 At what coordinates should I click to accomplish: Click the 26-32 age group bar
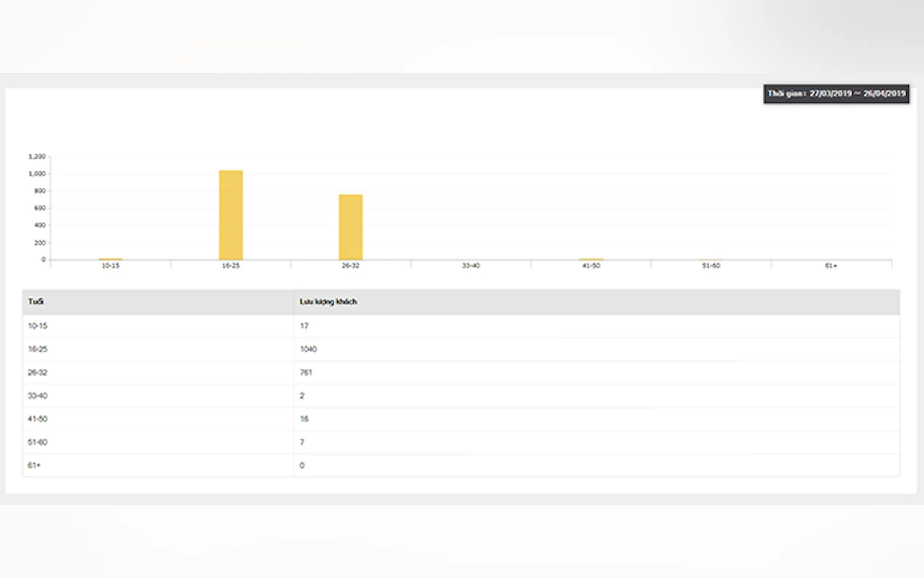pos(351,227)
